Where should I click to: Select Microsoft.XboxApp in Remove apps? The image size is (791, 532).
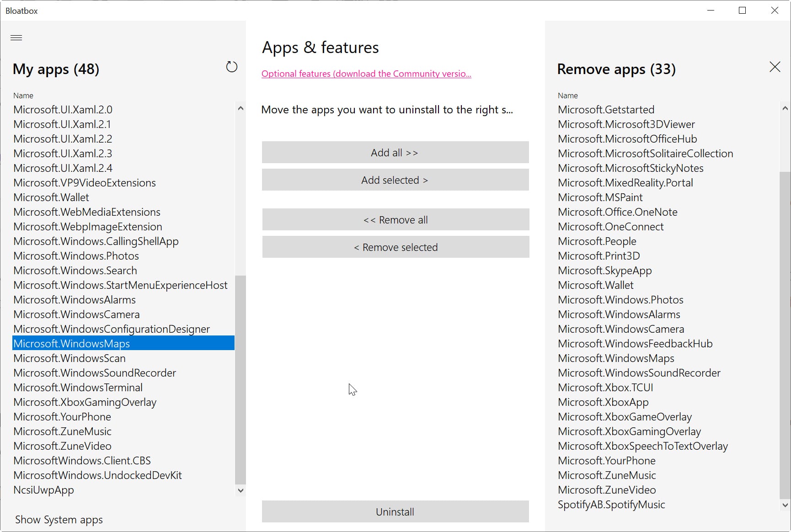click(668, 402)
